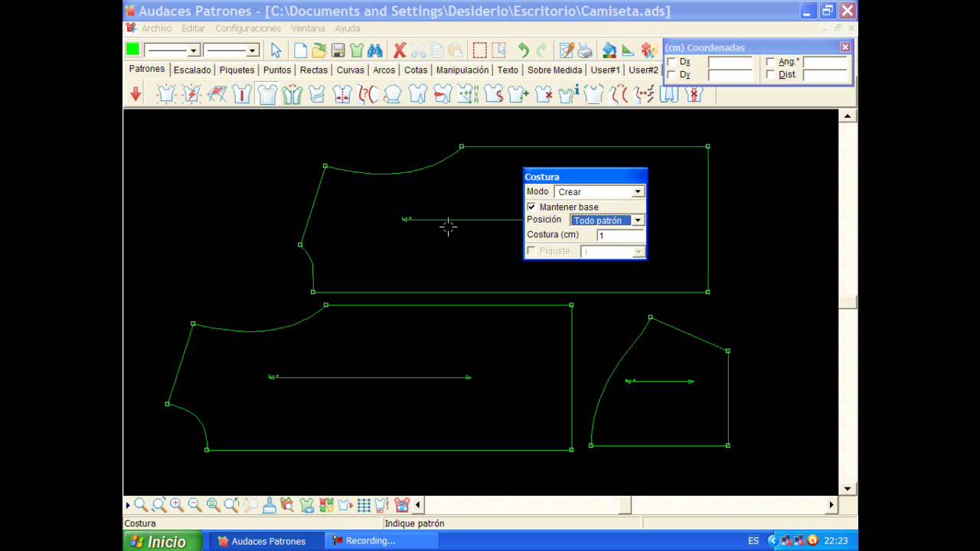This screenshot has height=551, width=980.
Task: Click the green undo arrow
Action: (524, 51)
